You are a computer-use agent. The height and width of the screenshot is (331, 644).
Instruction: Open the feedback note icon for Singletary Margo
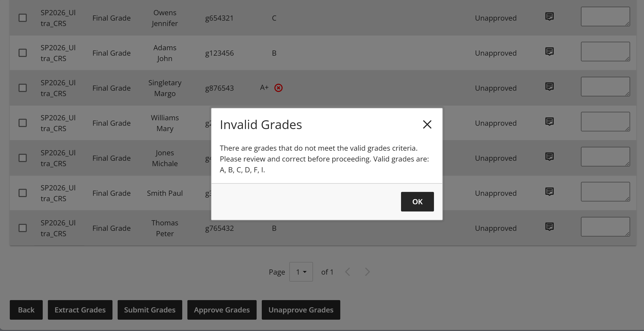coord(550,87)
